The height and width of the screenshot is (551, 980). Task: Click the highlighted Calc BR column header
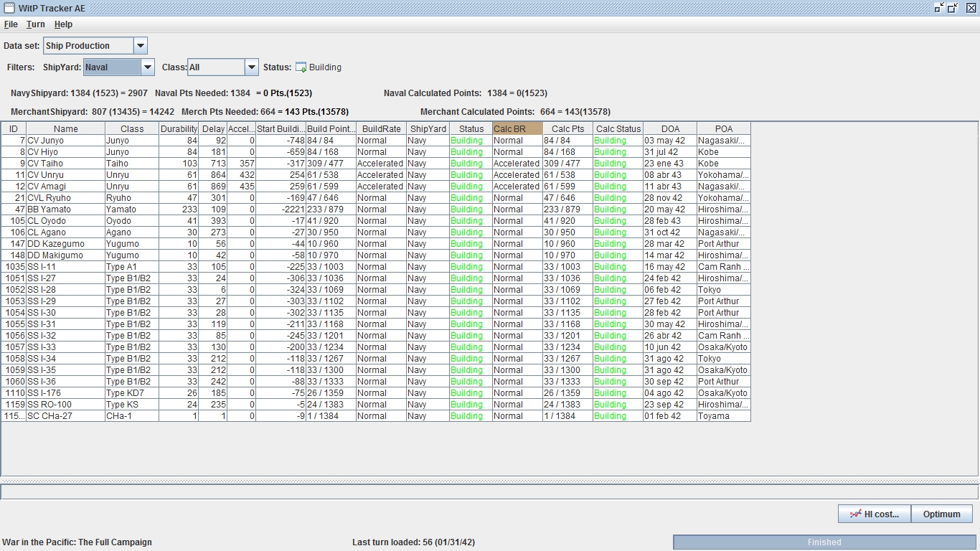coord(517,129)
